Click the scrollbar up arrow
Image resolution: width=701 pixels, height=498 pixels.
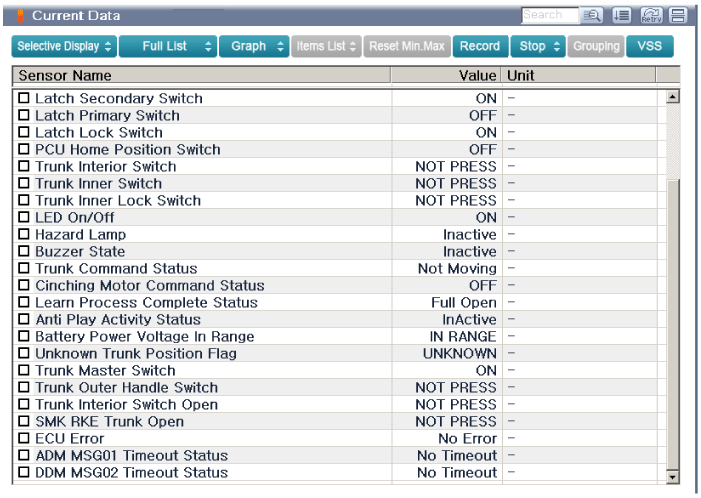673,98
